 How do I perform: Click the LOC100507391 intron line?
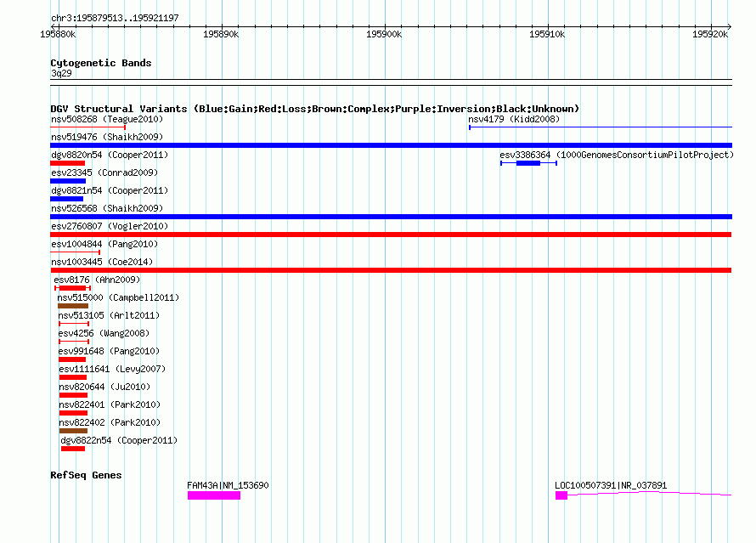(650, 493)
